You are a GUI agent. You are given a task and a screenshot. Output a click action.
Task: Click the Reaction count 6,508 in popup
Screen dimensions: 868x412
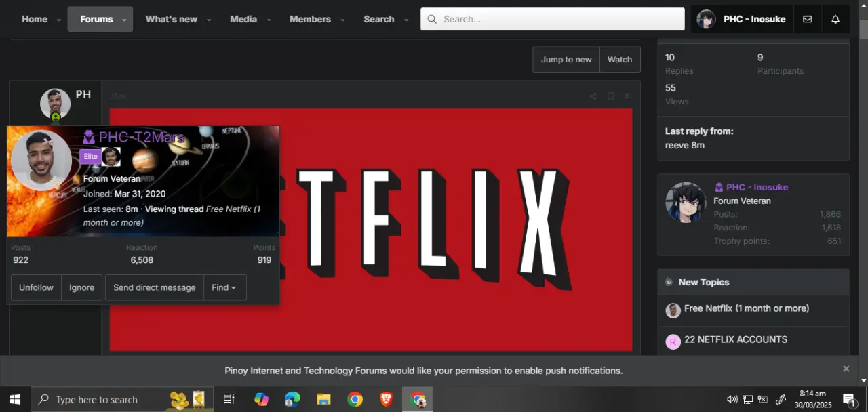(x=142, y=260)
